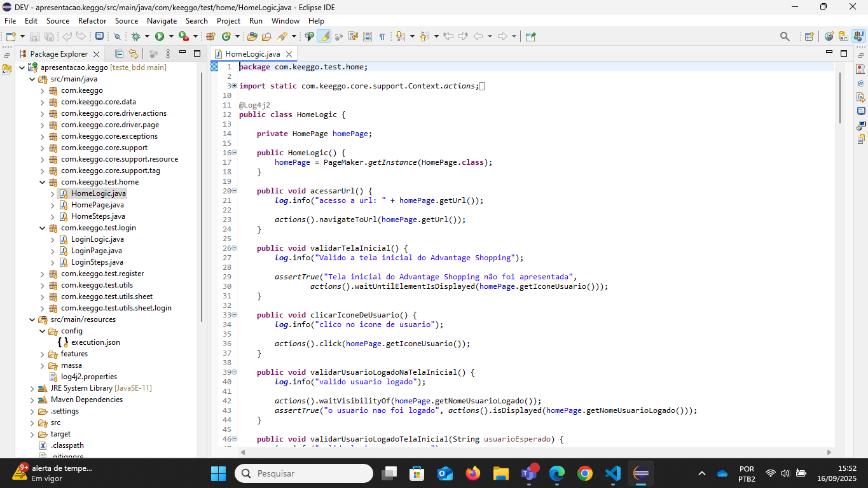Click the Windows Start button
The height and width of the screenshot is (488, 868).
point(218,473)
